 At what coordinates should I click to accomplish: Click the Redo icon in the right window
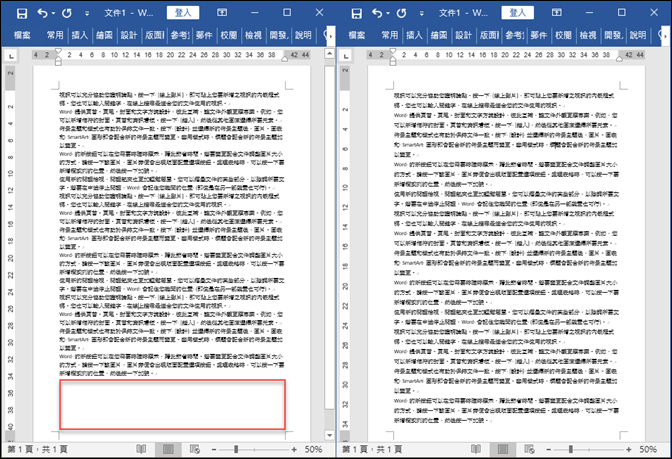[402, 13]
